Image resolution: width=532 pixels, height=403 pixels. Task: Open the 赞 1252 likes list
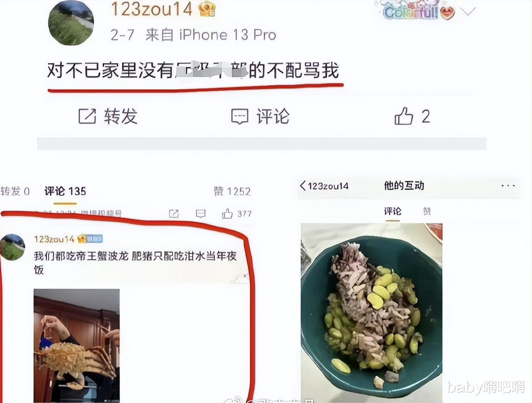tap(232, 191)
